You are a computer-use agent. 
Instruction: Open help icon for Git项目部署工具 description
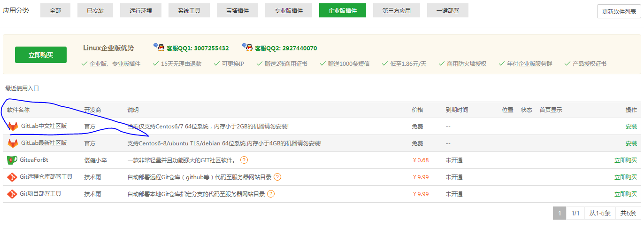271,194
